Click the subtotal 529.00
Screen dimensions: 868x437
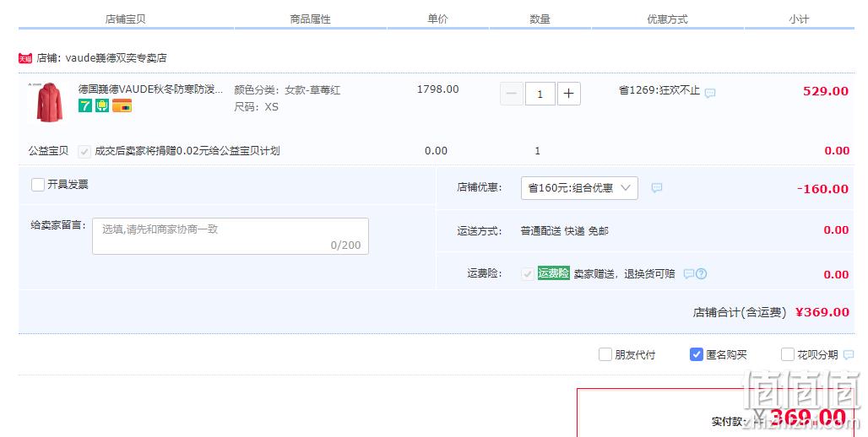[826, 91]
